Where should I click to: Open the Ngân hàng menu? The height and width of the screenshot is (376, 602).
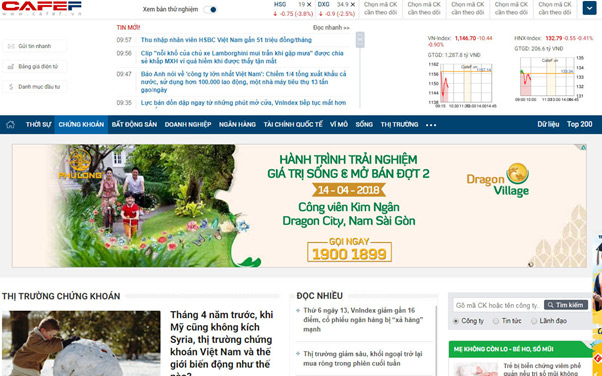237,124
